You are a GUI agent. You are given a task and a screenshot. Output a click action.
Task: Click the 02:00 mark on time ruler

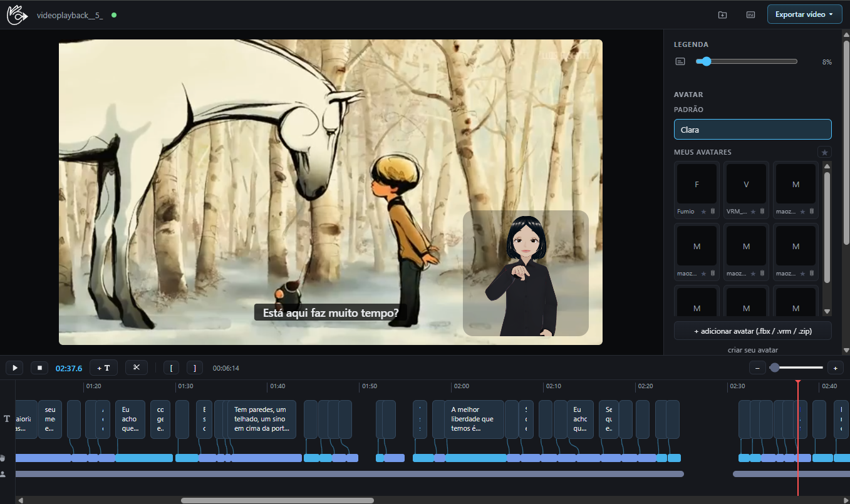(462, 386)
